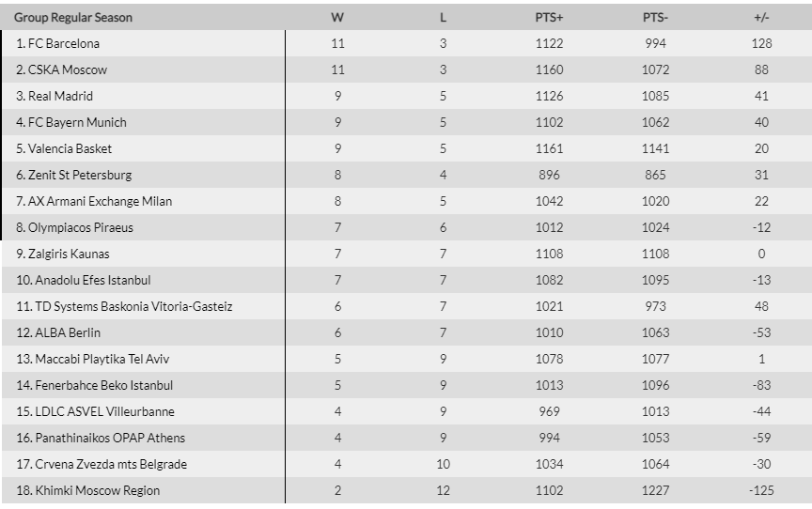812x509 pixels.
Task: Click the W column header
Action: point(337,18)
